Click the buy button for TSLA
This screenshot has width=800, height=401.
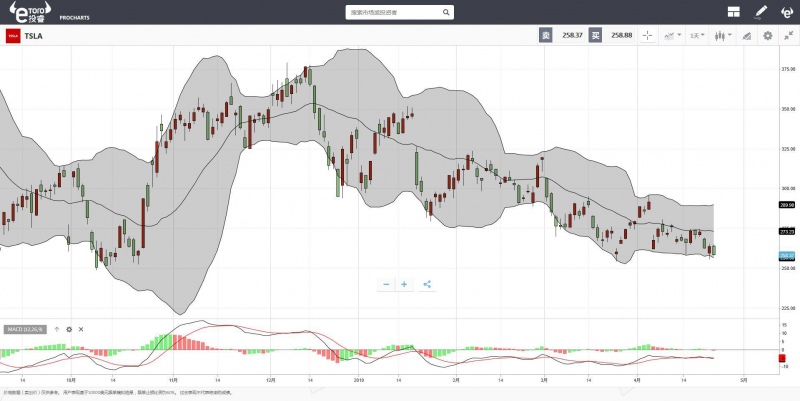tap(595, 35)
